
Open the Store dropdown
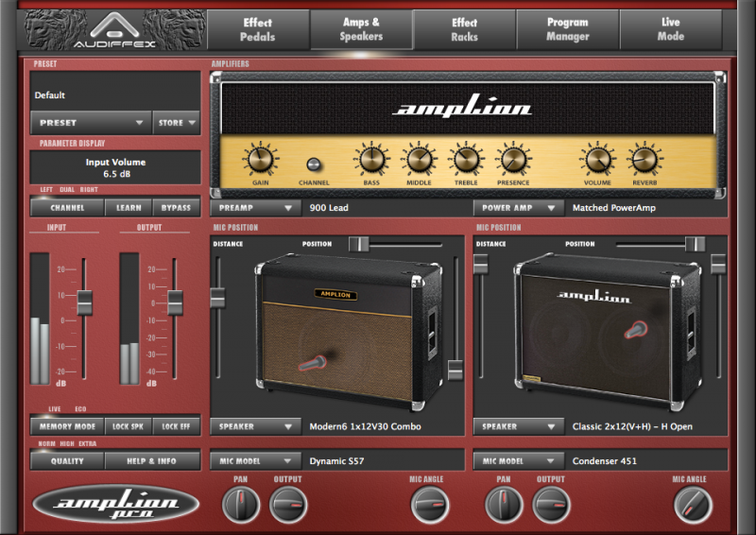click(x=177, y=123)
